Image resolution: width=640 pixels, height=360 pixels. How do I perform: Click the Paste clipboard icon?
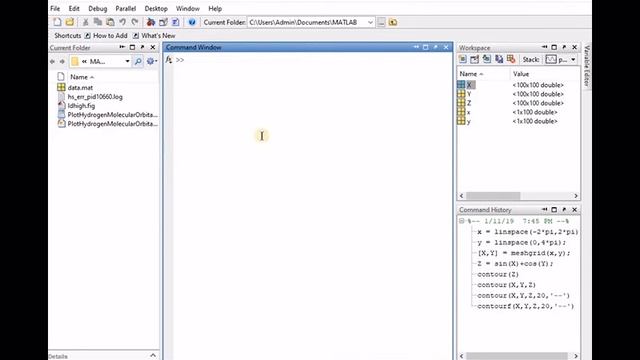pyautogui.click(x=110, y=22)
